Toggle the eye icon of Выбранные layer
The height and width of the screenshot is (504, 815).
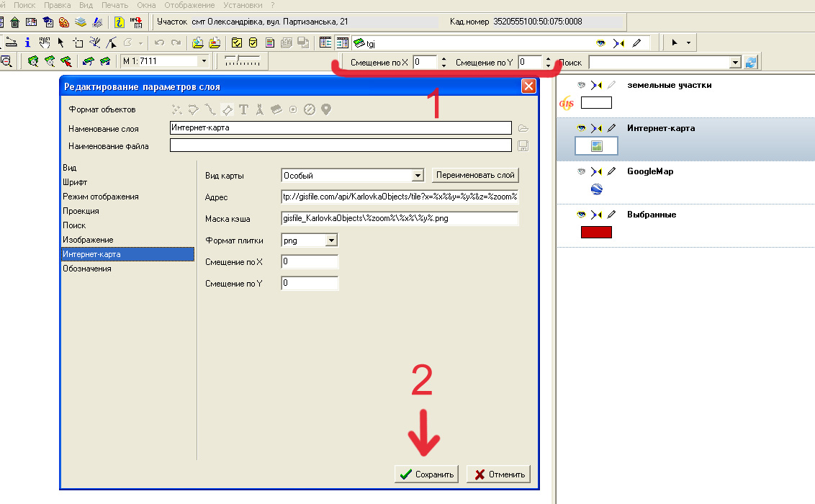581,214
